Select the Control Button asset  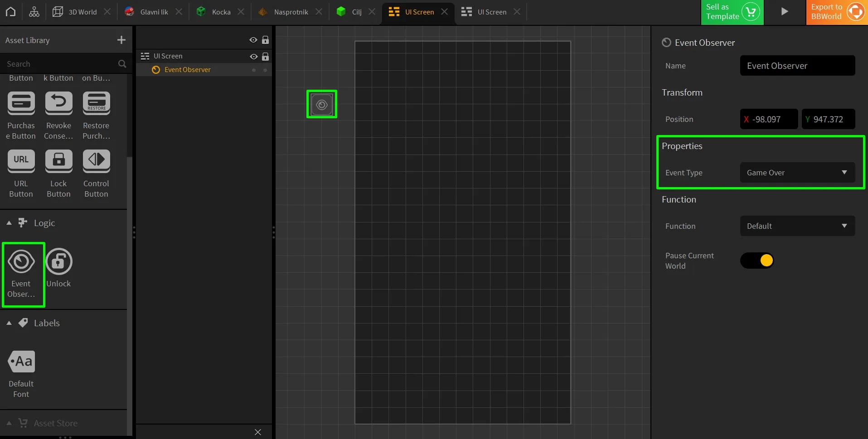(96, 161)
